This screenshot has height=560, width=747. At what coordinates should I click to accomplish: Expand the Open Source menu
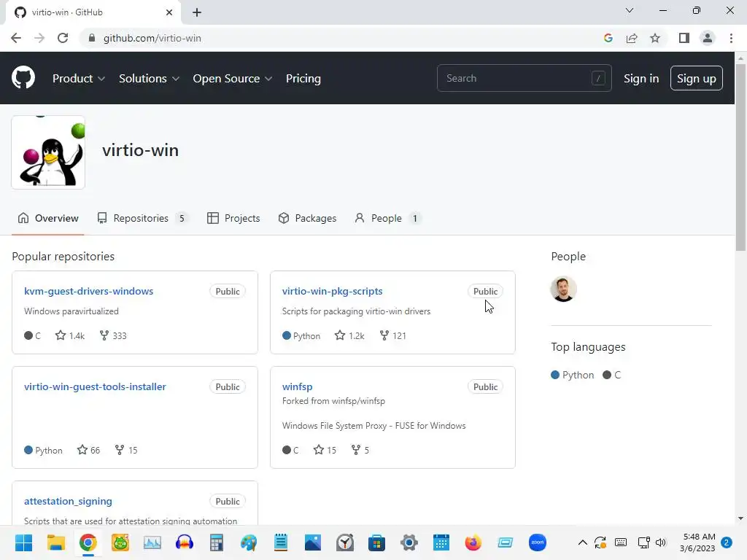233,79
